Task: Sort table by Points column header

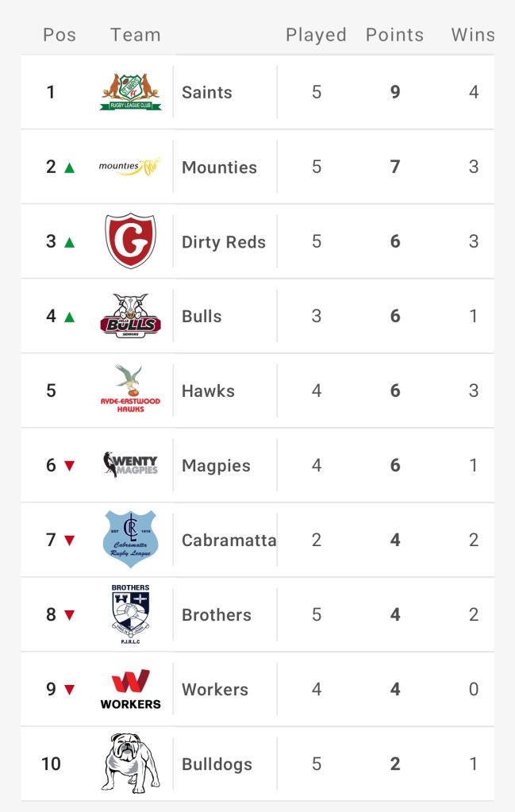Action: tap(394, 35)
